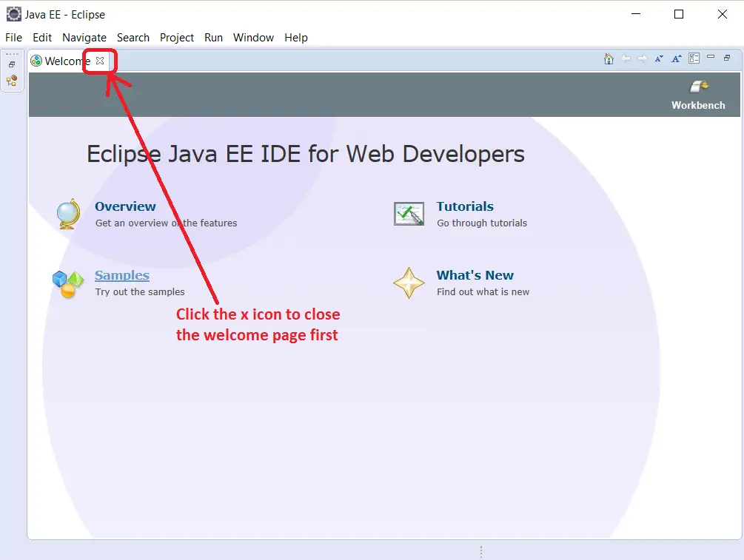Screen dimensions: 744x560
Task: Click the restore icon in left trim bar
Action: pos(12,64)
